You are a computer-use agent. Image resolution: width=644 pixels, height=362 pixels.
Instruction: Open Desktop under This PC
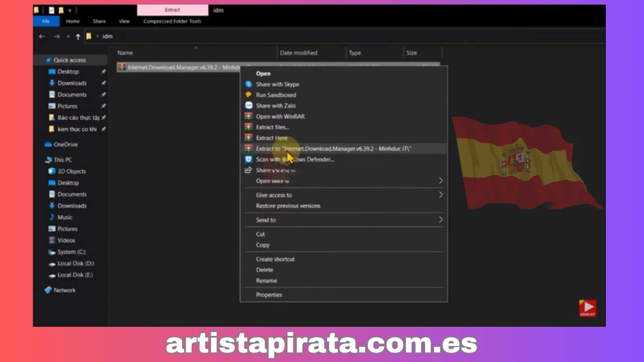(x=68, y=183)
